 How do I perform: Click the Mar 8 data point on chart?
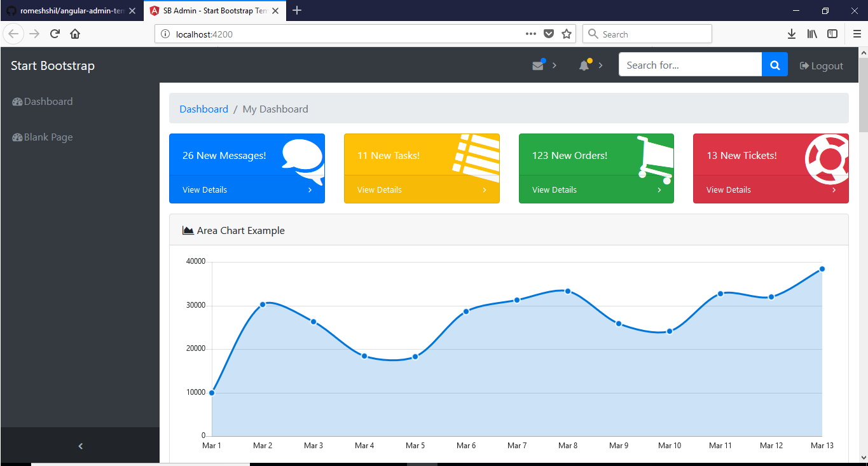click(x=568, y=291)
